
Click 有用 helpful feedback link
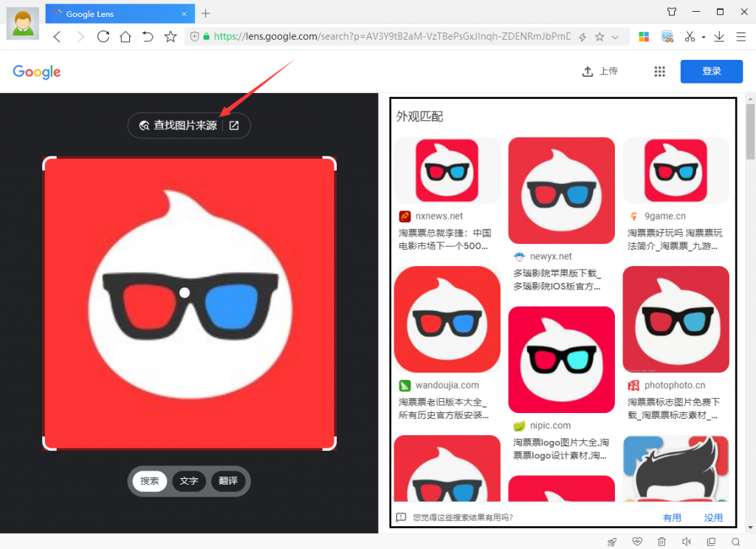click(x=672, y=518)
